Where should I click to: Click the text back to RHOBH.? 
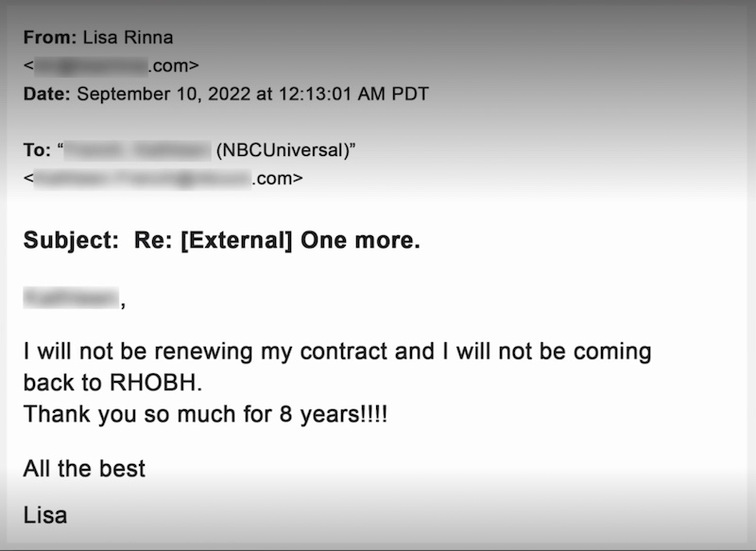pos(112,383)
